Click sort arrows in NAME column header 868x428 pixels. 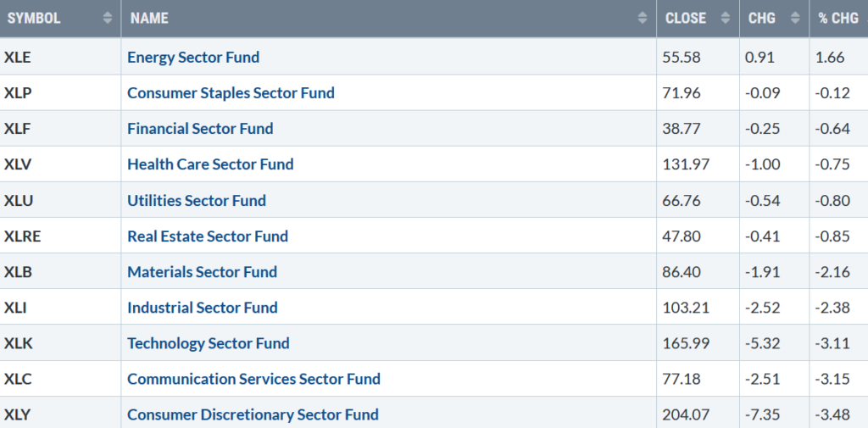pyautogui.click(x=643, y=18)
